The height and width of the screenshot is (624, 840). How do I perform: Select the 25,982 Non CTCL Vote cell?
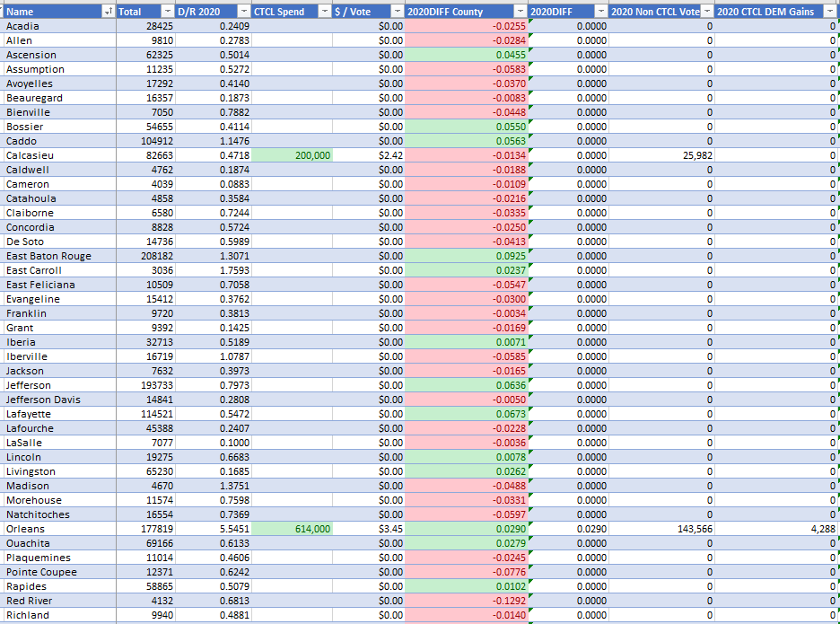(x=661, y=155)
